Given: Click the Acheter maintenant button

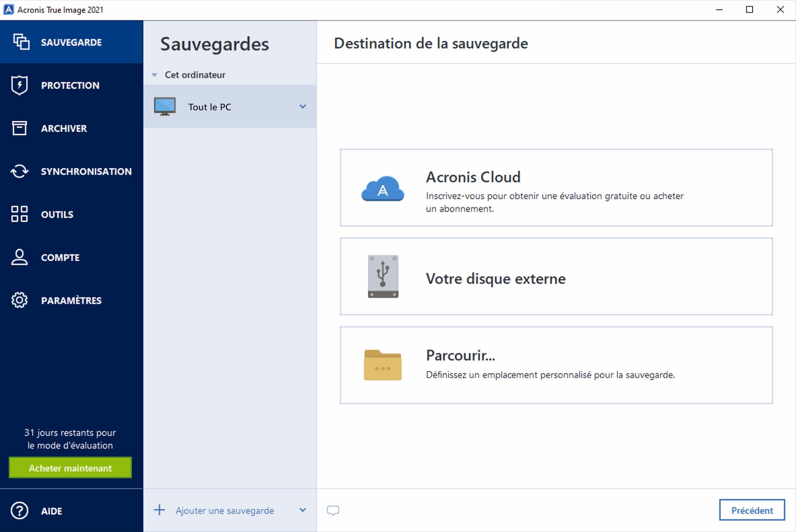Looking at the screenshot, I should tap(70, 468).
